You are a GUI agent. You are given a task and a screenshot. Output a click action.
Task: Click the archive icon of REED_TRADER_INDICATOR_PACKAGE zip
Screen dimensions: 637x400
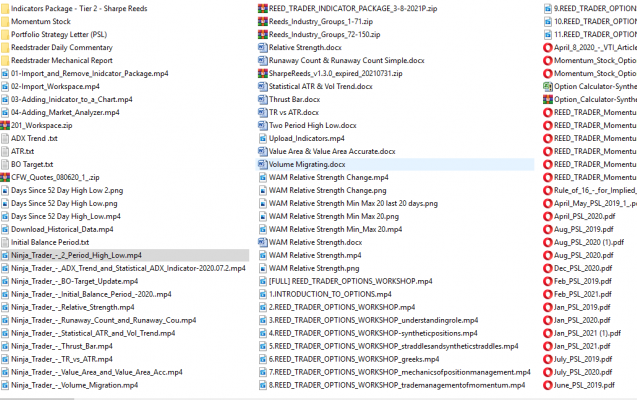263,9
